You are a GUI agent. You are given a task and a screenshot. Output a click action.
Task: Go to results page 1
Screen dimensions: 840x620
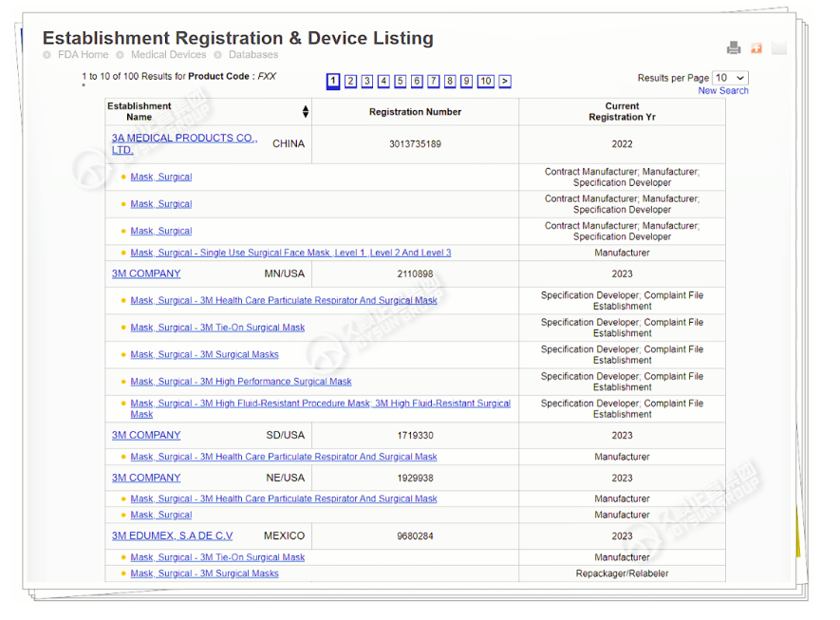coord(333,81)
